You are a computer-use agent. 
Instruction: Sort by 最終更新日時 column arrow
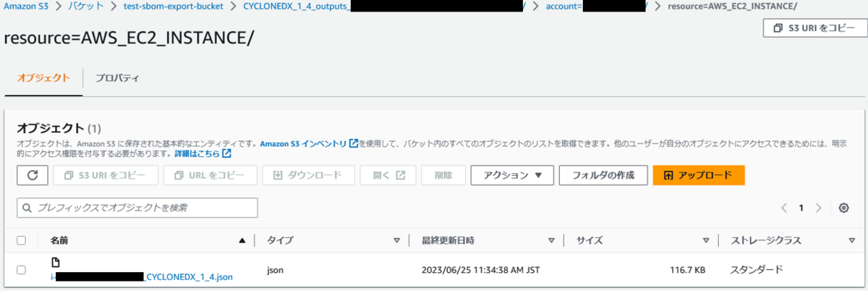(552, 240)
